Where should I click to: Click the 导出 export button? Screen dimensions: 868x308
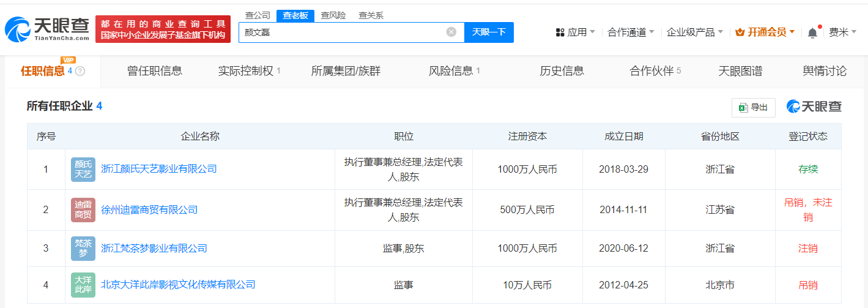pyautogui.click(x=754, y=107)
